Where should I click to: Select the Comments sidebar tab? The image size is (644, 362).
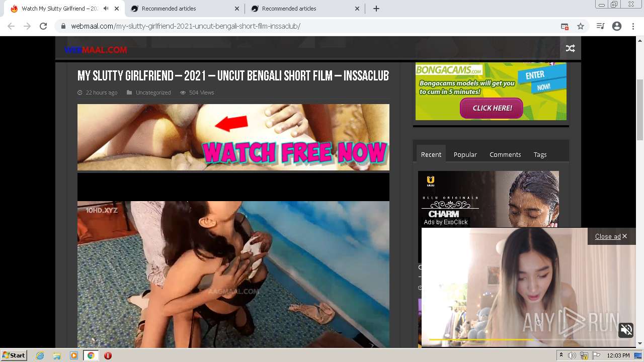pos(505,154)
